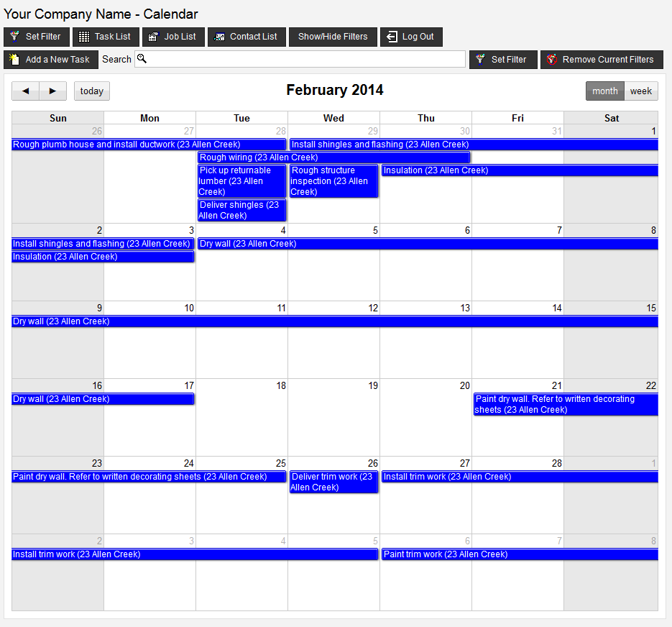672x627 pixels.
Task: Click the Log Out arrow icon
Action: point(392,37)
